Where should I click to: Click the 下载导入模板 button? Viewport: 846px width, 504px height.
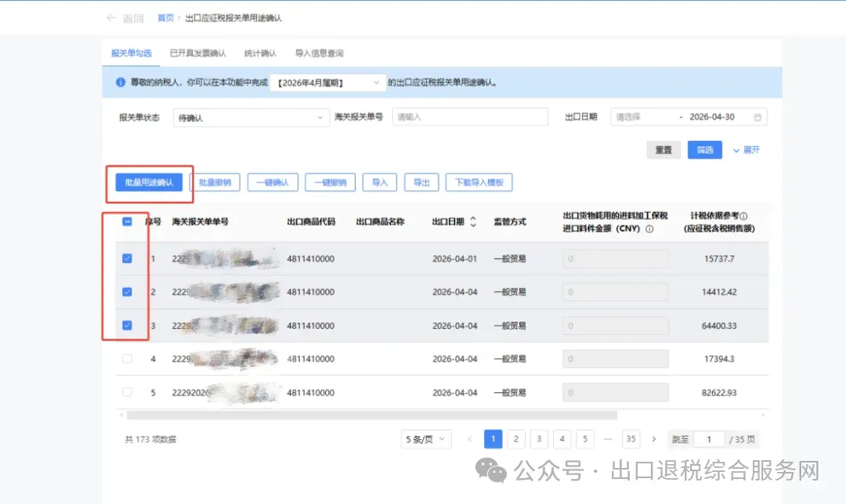coord(479,182)
